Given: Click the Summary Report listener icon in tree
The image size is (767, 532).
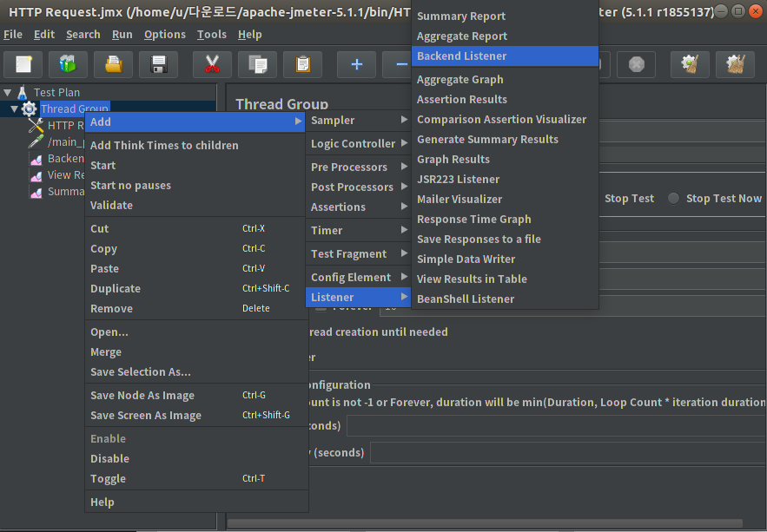Looking at the screenshot, I should click(36, 192).
